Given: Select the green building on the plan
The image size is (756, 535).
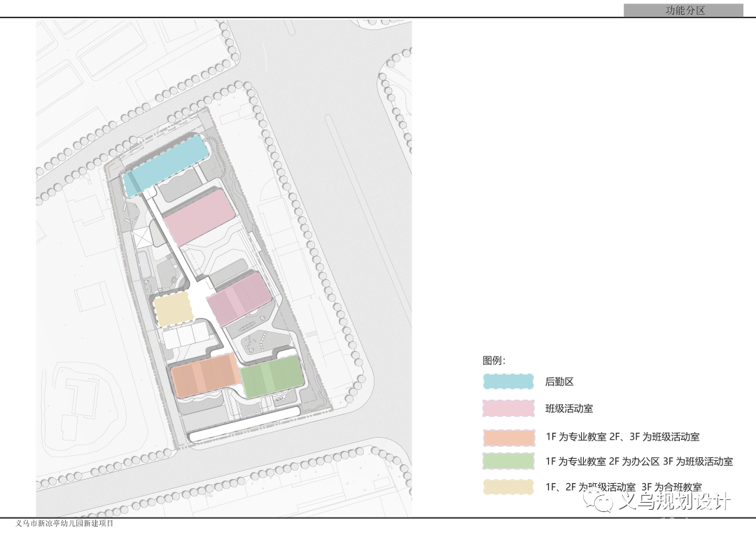Looking at the screenshot, I should [272, 375].
